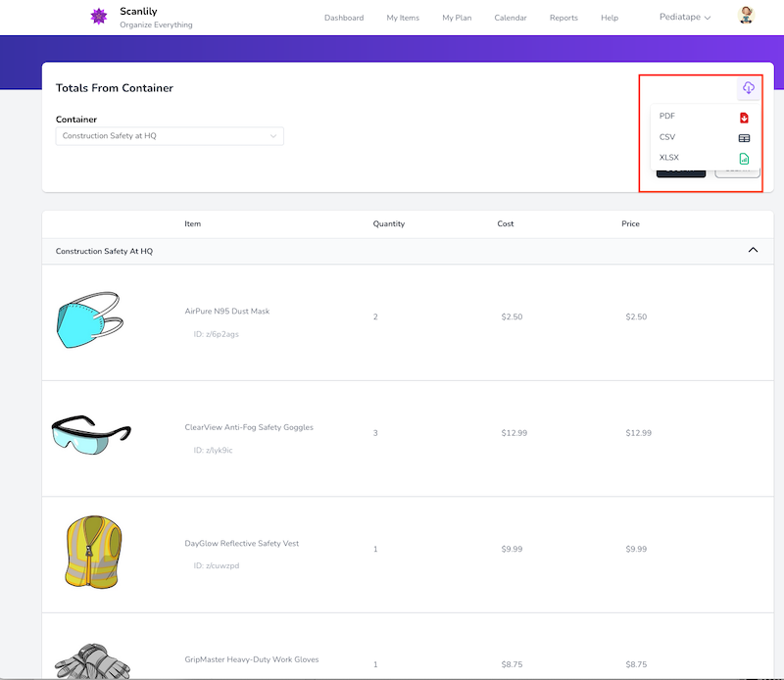Image resolution: width=784 pixels, height=680 pixels.
Task: Click the cloud download export icon
Action: (x=748, y=88)
